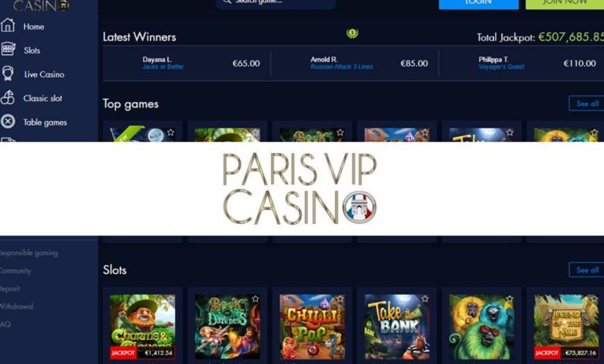
Task: Click the Classic slot cherry icon
Action: (7, 98)
